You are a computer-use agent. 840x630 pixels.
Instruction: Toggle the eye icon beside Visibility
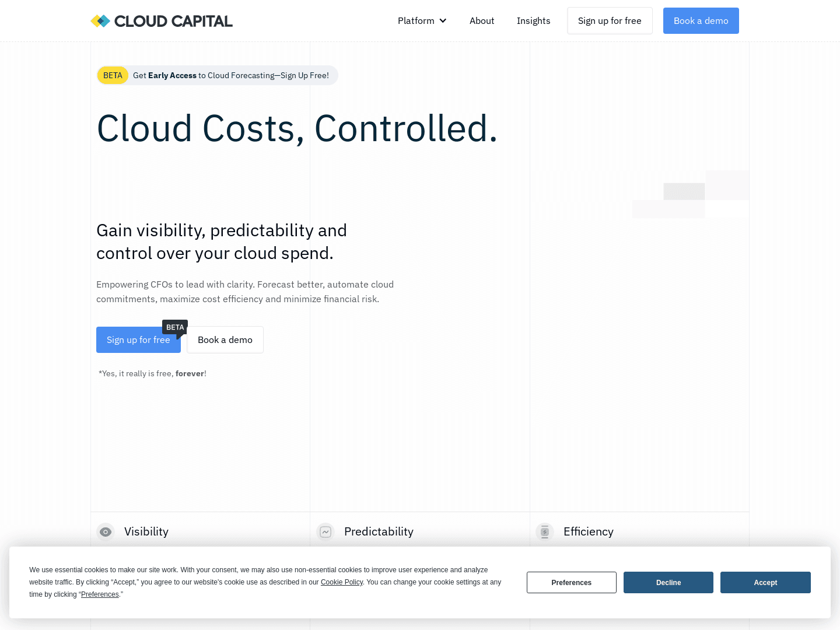tap(106, 531)
